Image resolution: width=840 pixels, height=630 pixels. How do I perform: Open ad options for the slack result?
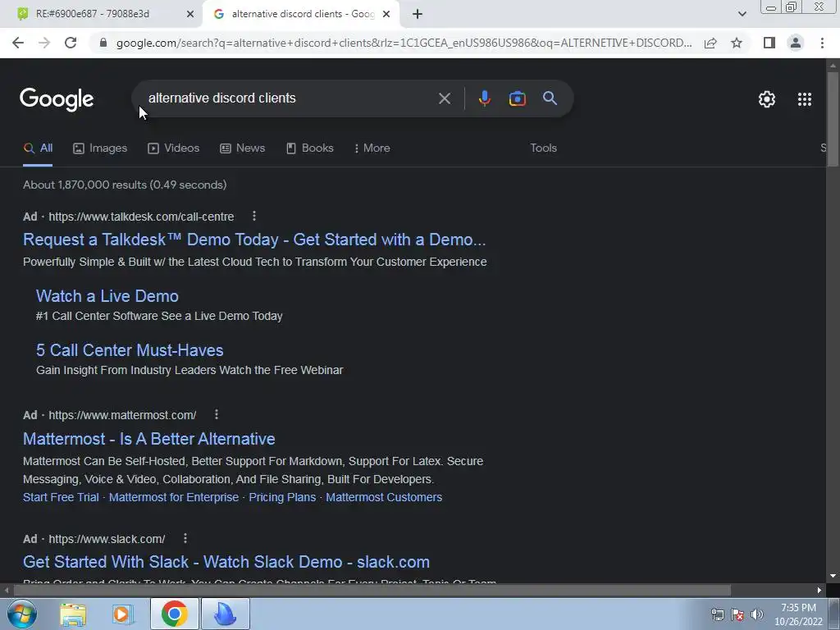pos(185,538)
